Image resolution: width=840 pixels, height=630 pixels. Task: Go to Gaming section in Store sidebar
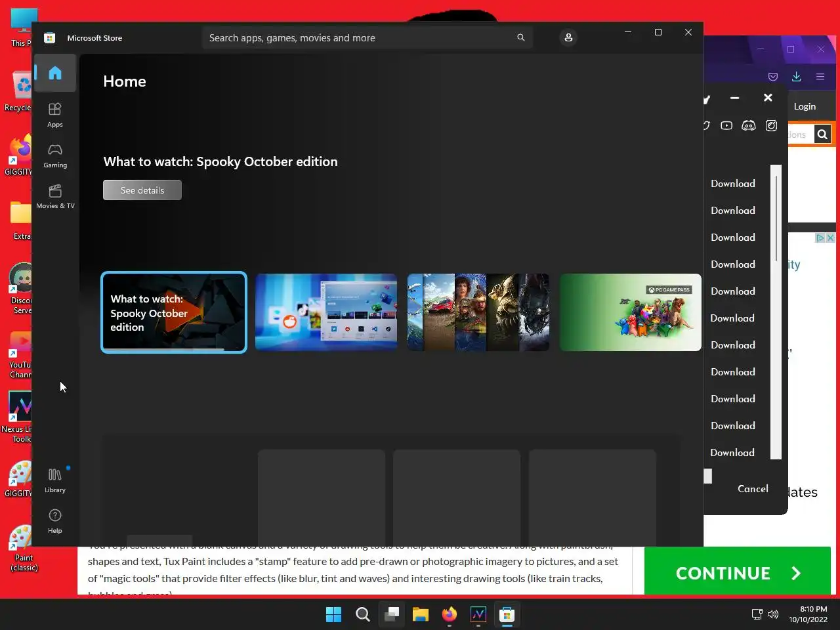click(55, 156)
